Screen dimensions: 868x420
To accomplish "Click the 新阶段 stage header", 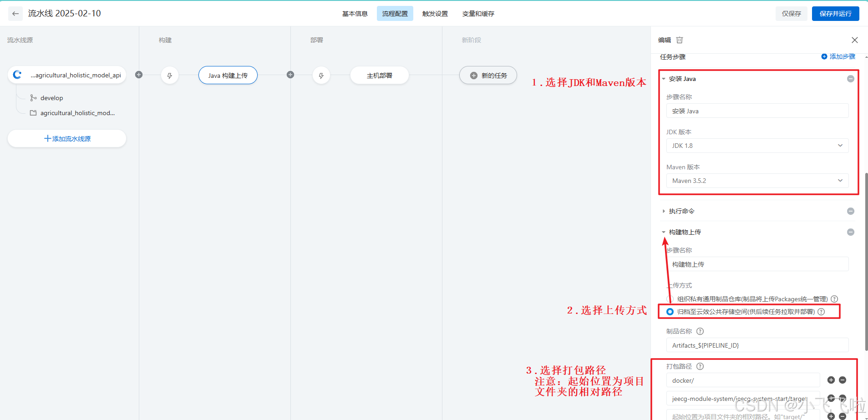I will tap(472, 40).
